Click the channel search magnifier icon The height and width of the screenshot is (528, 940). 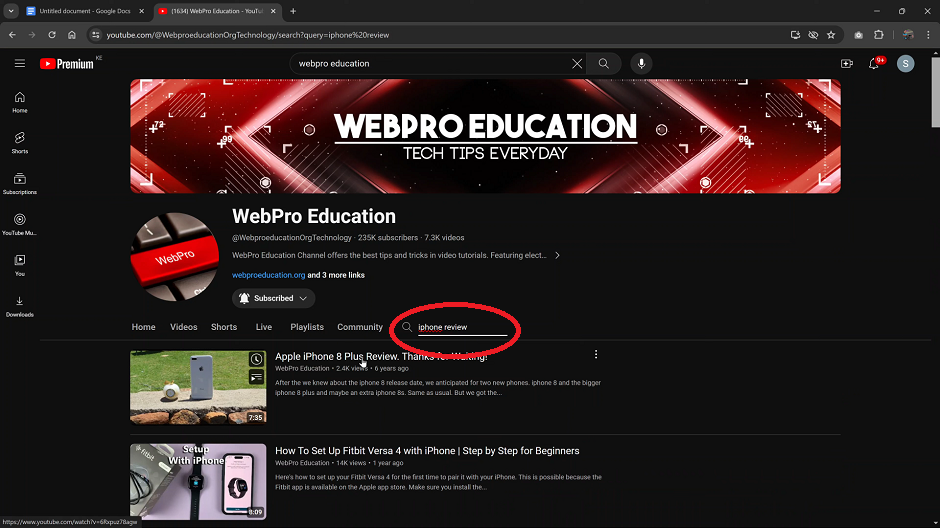(x=407, y=327)
